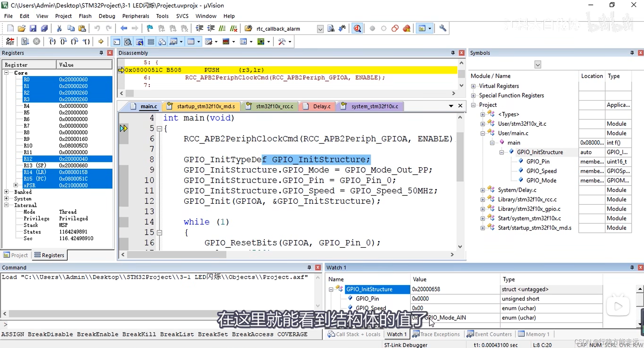This screenshot has width=644, height=348.
Task: Open the Peripherals menu
Action: click(136, 16)
